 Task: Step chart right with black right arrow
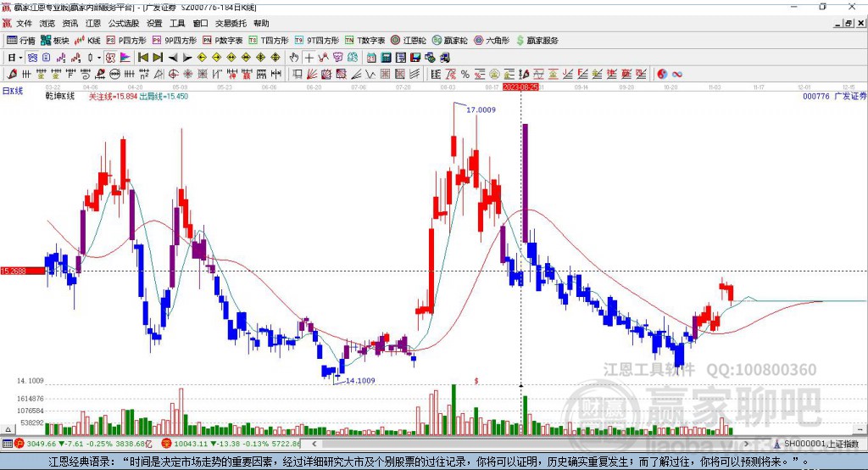[187, 58]
